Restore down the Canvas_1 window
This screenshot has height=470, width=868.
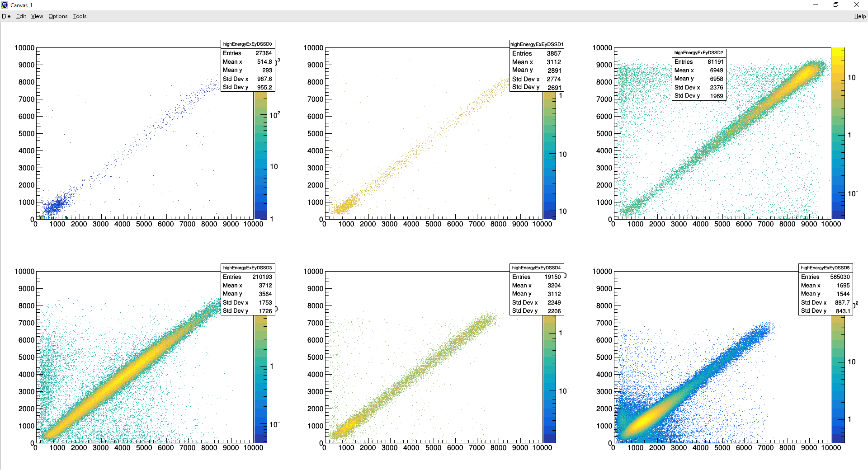(836, 5)
